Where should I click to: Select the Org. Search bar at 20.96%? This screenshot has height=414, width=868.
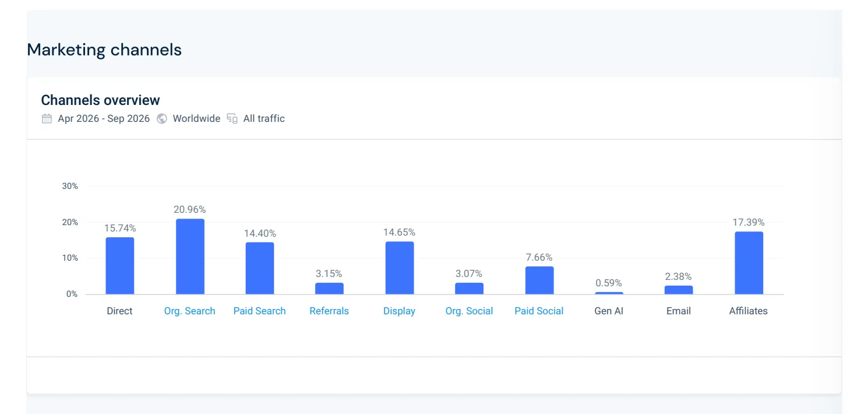190,257
